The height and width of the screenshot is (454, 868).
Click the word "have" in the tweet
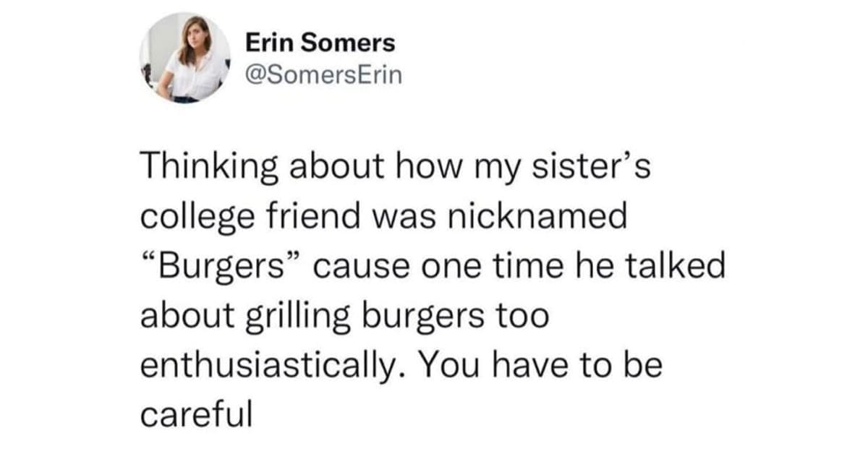[x=529, y=365]
